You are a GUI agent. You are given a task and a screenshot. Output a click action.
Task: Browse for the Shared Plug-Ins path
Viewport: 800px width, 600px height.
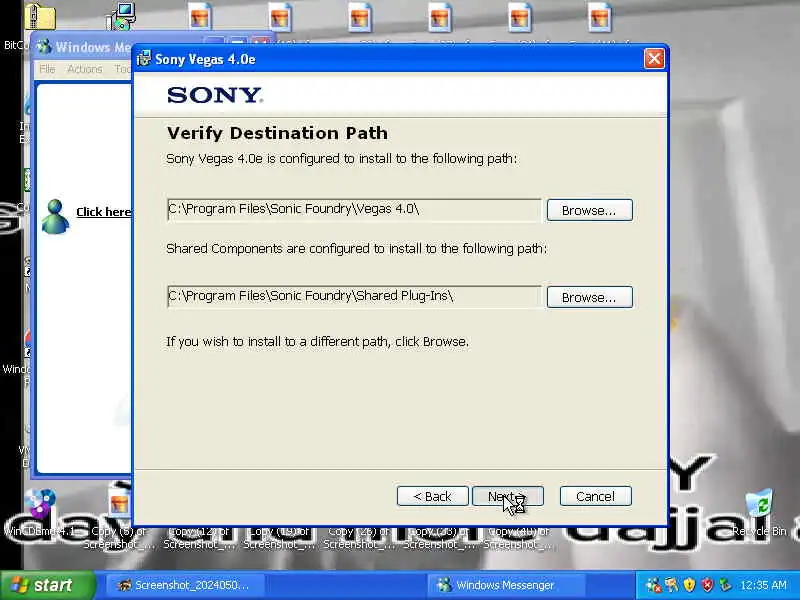589,297
